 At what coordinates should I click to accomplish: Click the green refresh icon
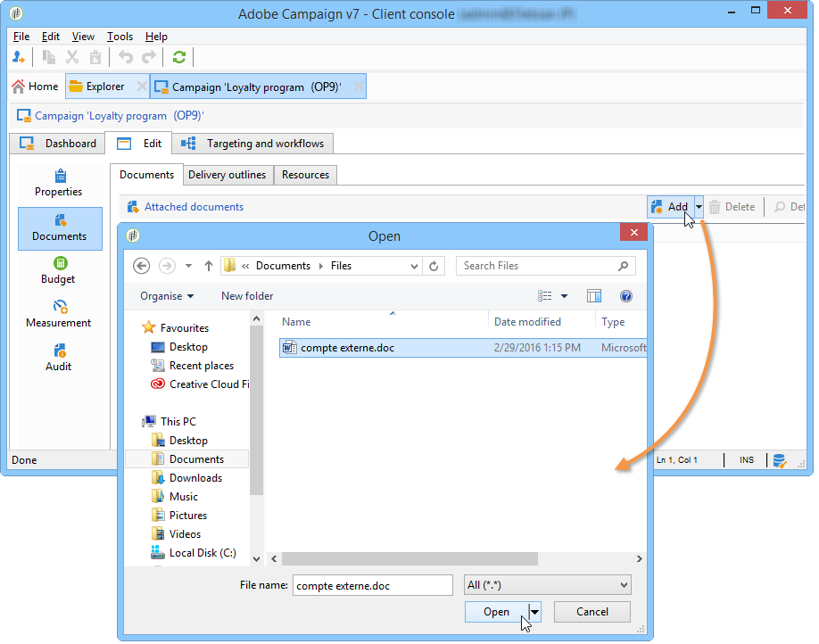point(179,57)
